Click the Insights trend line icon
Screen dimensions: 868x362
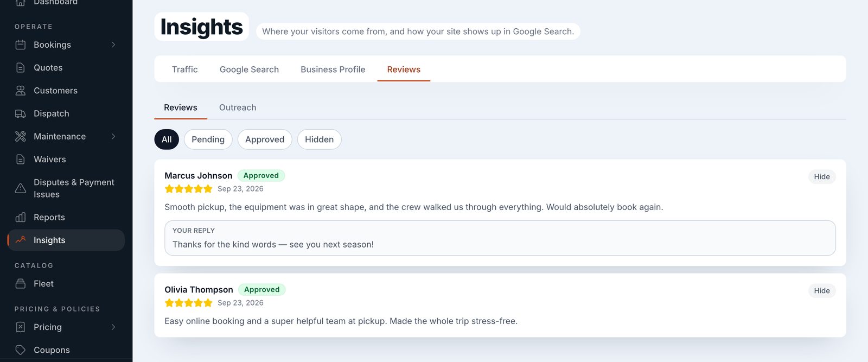[21, 240]
